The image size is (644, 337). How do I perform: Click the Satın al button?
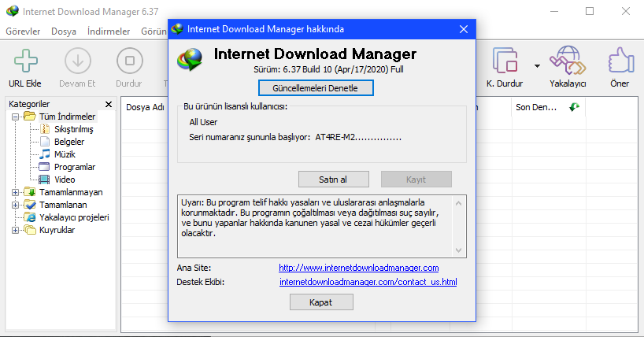(x=334, y=180)
